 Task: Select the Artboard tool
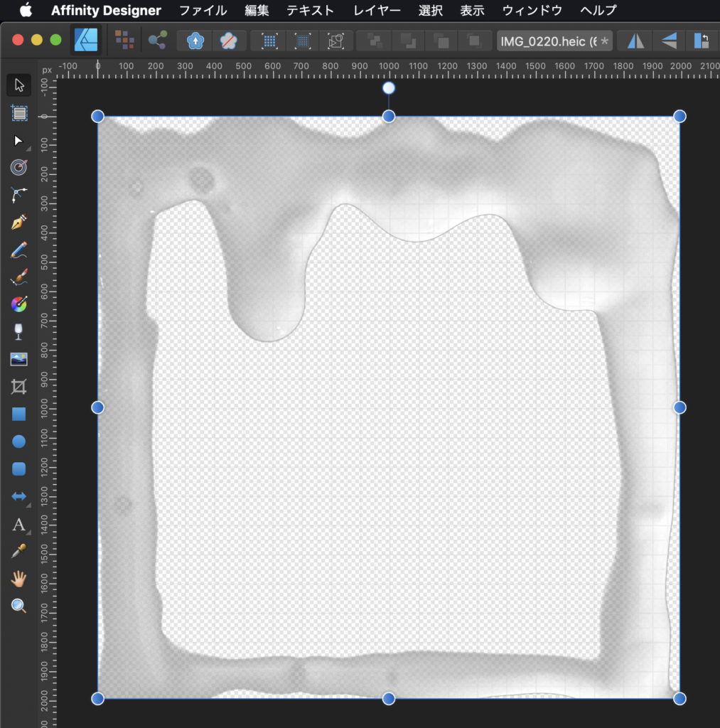pos(19,112)
